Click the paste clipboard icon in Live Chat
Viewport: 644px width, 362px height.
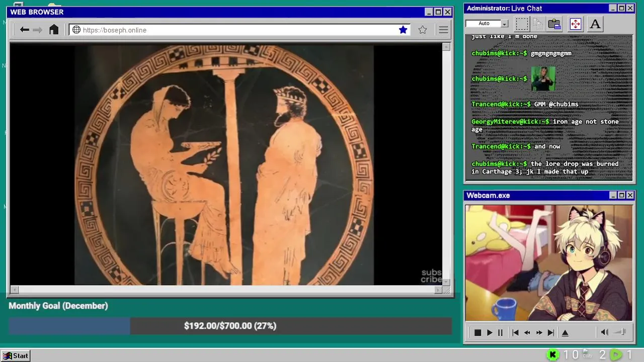coord(554,24)
